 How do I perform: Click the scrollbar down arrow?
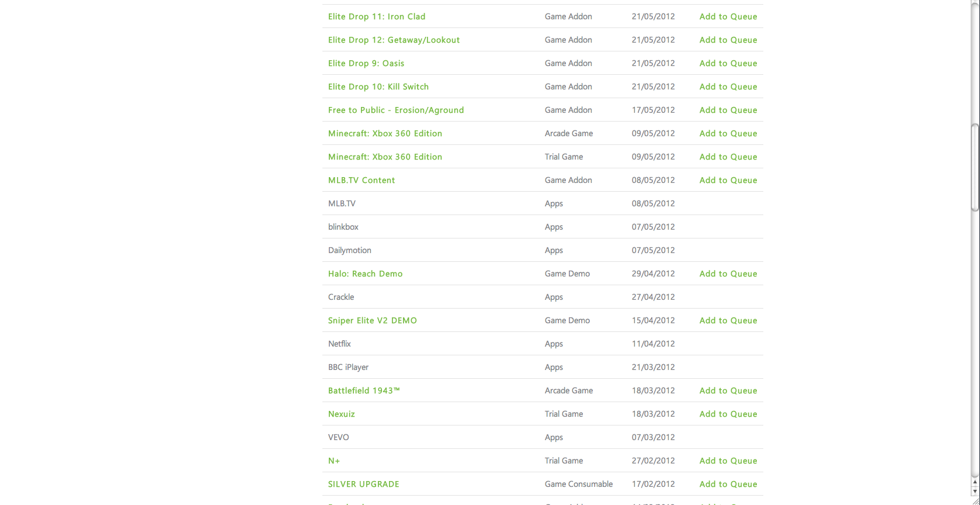point(975,491)
